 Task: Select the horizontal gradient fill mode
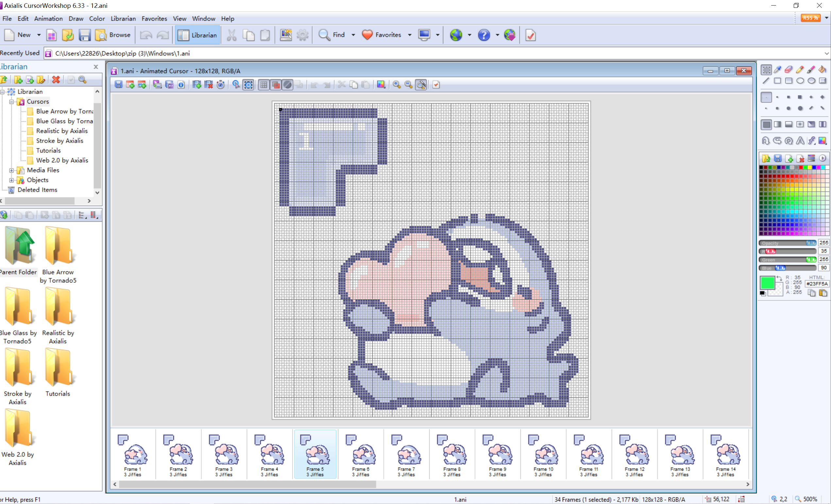[x=777, y=125]
